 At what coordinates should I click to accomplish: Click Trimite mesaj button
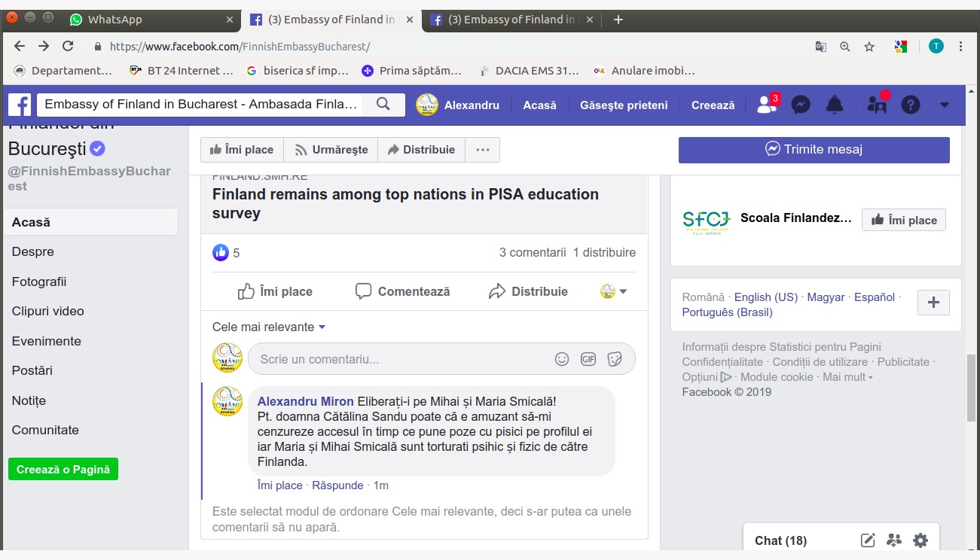coord(814,150)
